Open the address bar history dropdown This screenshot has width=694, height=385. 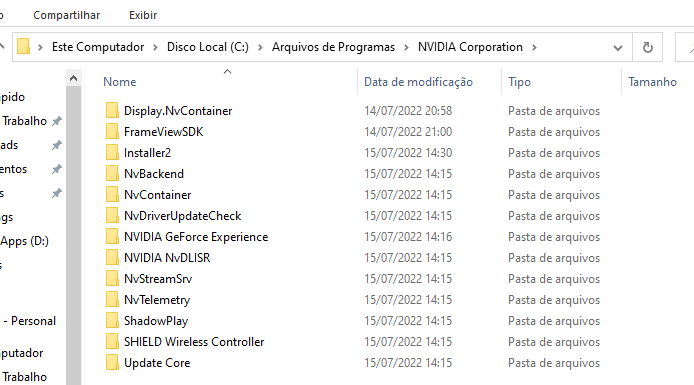click(x=618, y=47)
